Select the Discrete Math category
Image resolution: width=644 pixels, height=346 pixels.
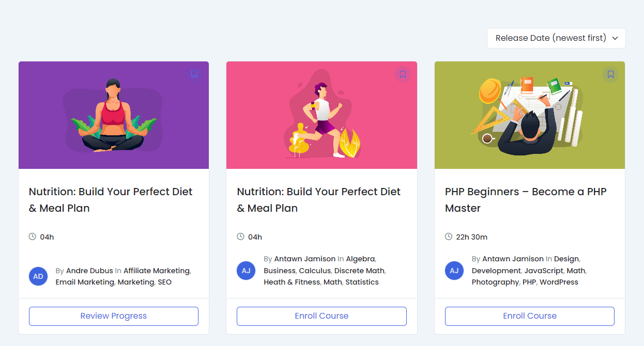[359, 270]
